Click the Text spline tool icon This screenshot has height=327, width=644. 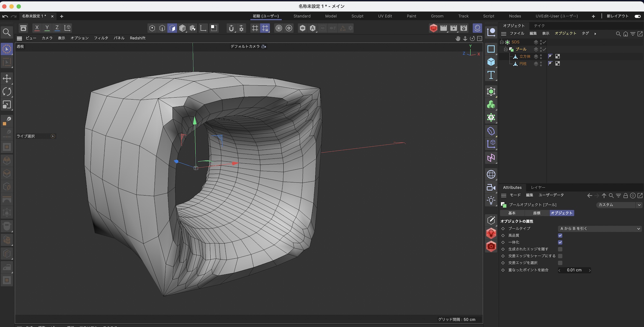click(x=491, y=75)
